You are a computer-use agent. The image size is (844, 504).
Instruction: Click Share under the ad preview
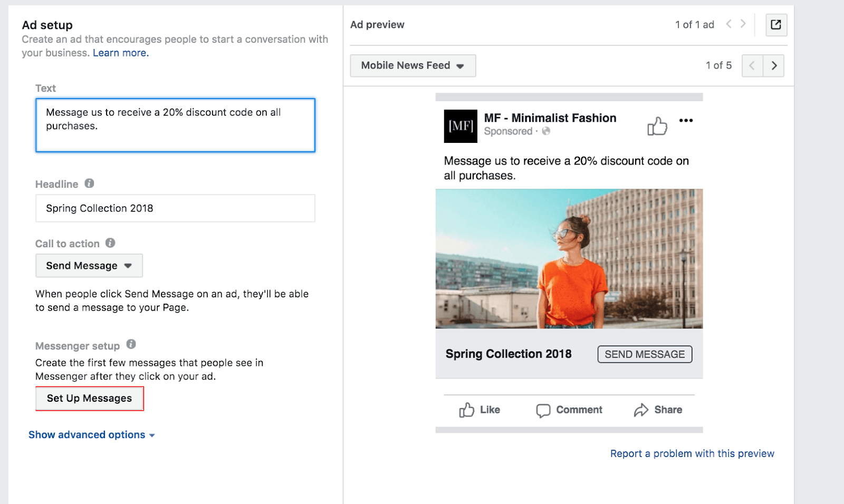coord(658,410)
